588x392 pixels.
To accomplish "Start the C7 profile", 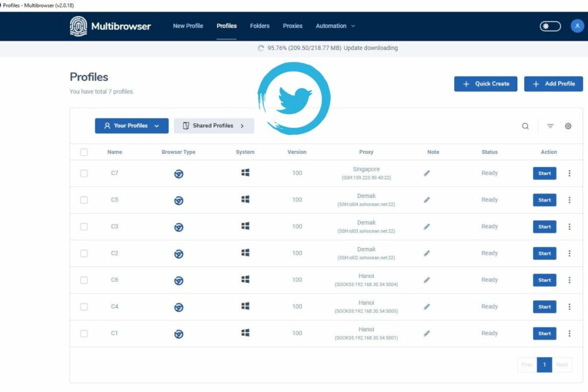I will click(x=544, y=173).
